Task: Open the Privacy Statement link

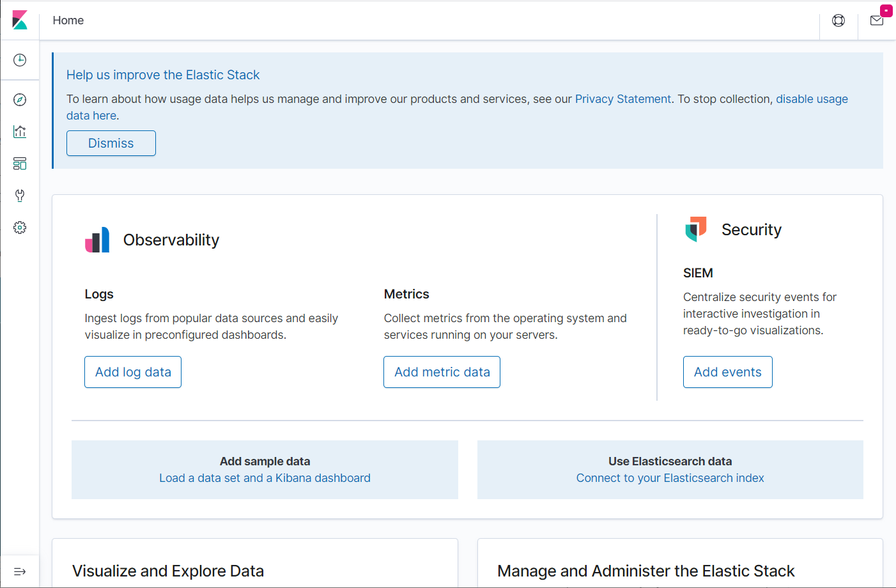Action: pyautogui.click(x=623, y=99)
